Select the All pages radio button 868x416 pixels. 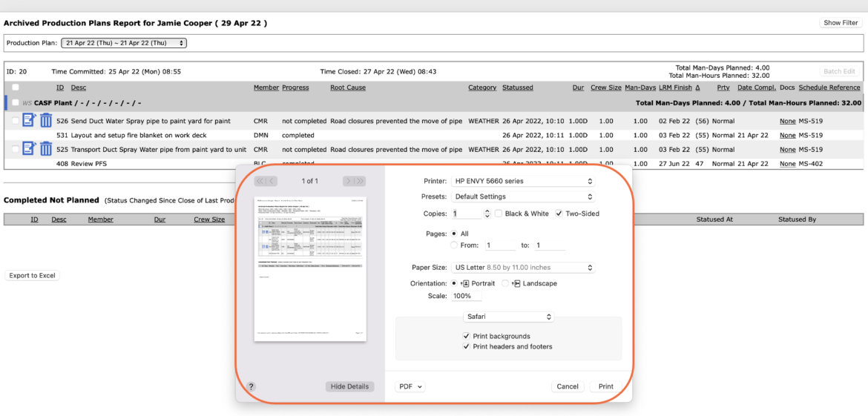455,234
